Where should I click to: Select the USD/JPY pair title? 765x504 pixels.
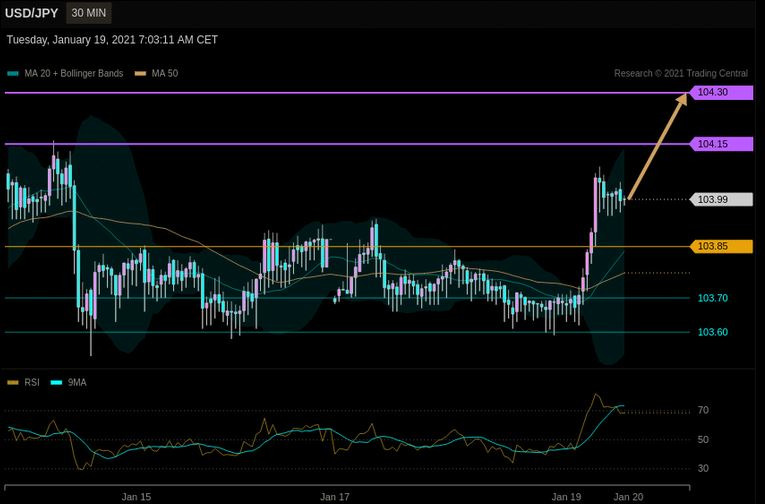[31, 13]
